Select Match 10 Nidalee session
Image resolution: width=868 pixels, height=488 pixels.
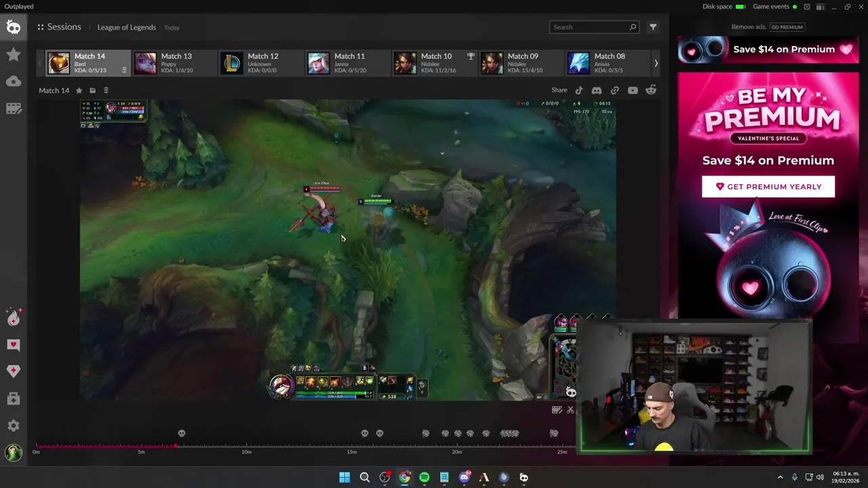435,63
